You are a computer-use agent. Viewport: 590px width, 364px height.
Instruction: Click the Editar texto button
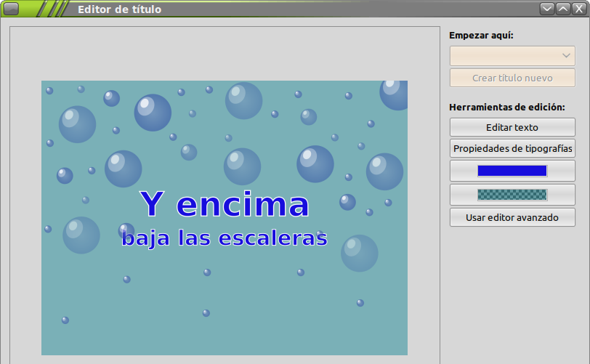[x=512, y=127]
